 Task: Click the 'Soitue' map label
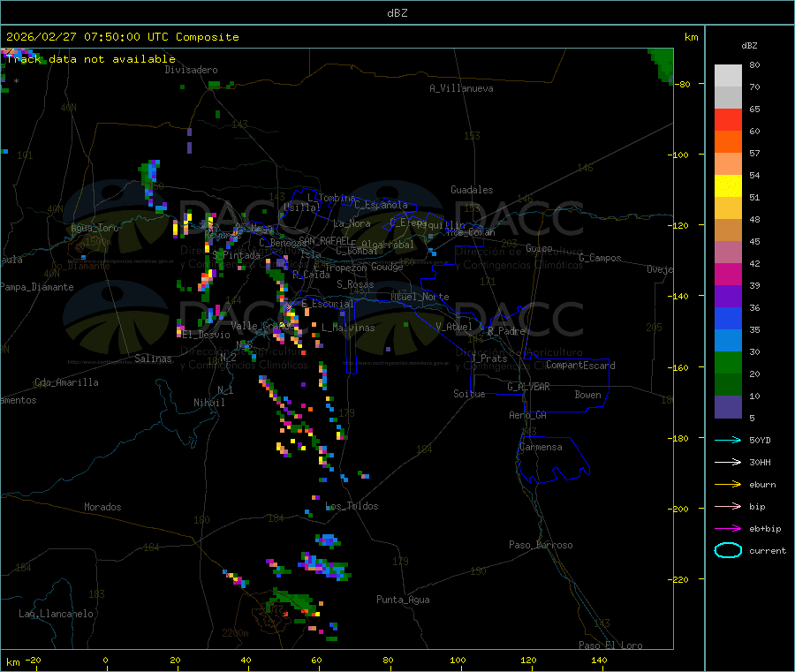click(469, 394)
